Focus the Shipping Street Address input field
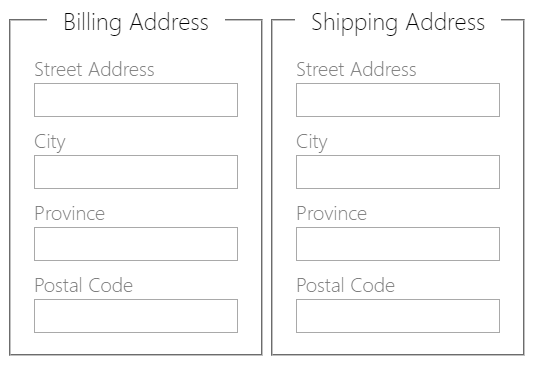This screenshot has width=535, height=365. pyautogui.click(x=398, y=100)
